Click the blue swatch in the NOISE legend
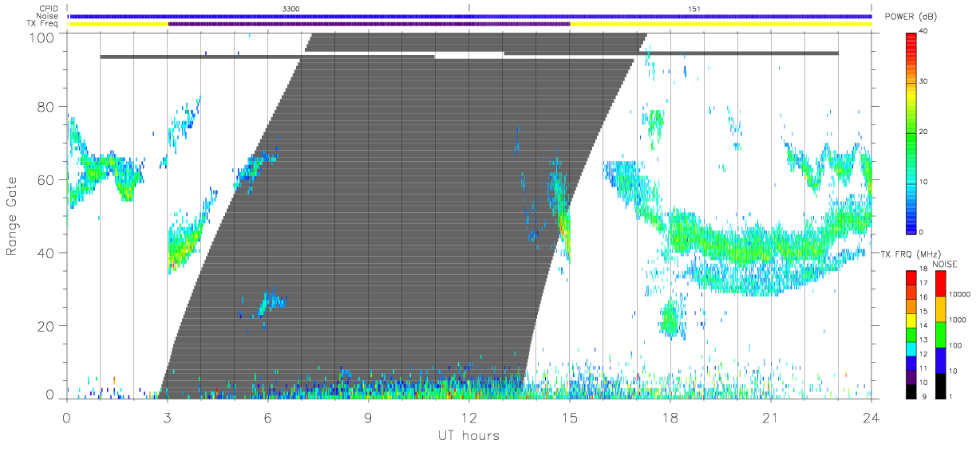 click(x=939, y=360)
